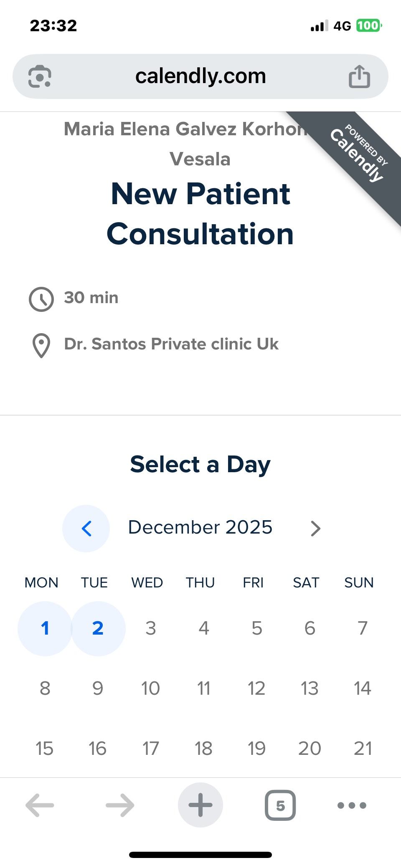Tap the browser back arrow icon
This screenshot has height=868, width=401.
[40, 805]
